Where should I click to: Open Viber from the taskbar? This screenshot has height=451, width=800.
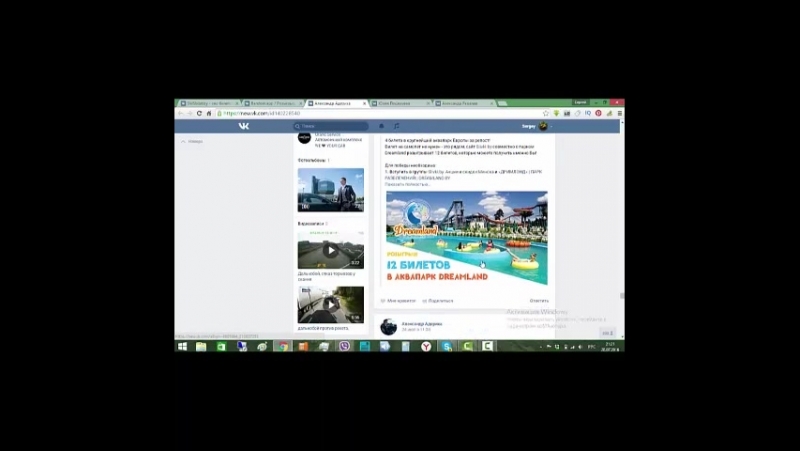click(x=344, y=346)
